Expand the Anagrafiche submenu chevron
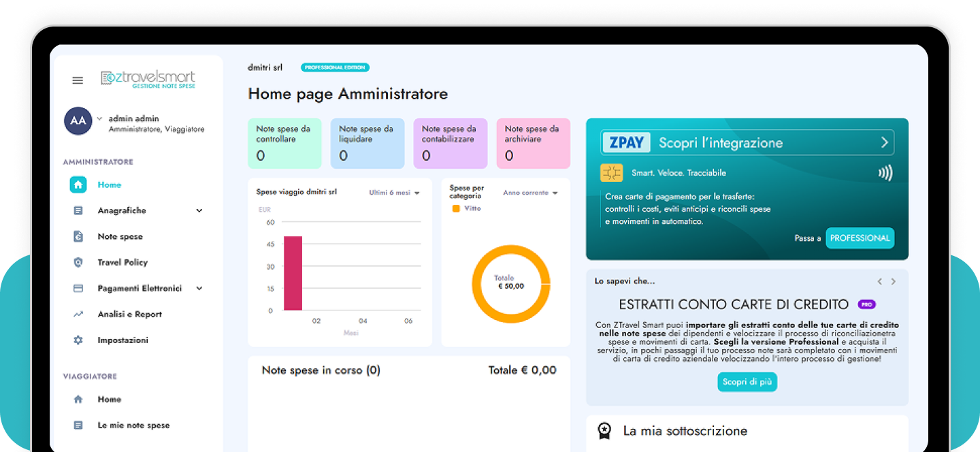The image size is (980, 452). [199, 211]
